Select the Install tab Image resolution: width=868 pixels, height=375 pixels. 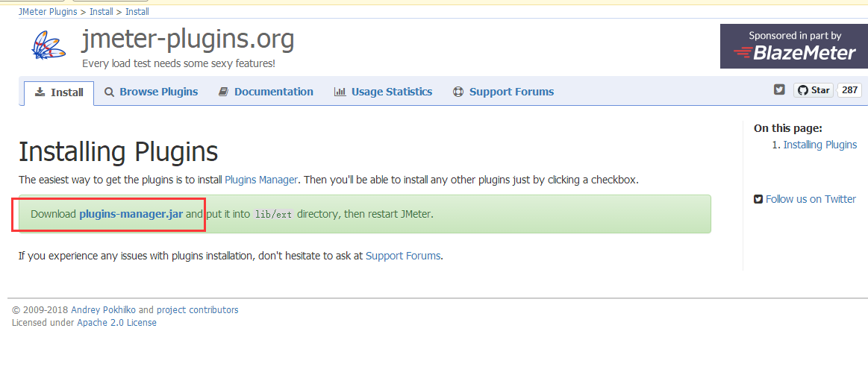click(59, 93)
